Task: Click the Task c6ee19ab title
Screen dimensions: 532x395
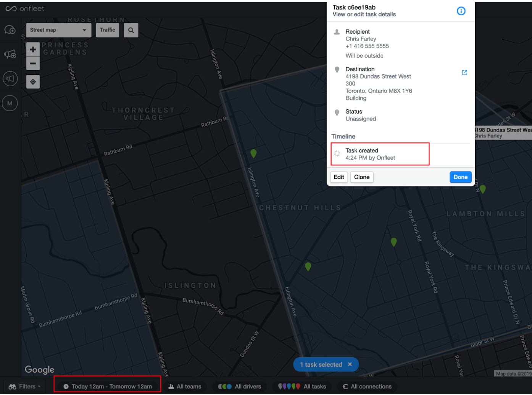Action: tap(354, 7)
